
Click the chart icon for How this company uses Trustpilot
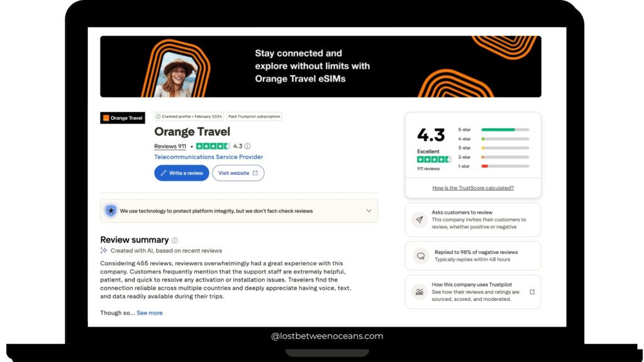(x=419, y=292)
